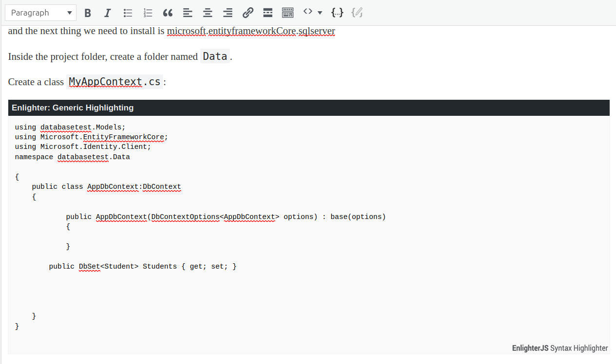Align text right
Viewport: 616px width, 364px height.
pyautogui.click(x=227, y=13)
